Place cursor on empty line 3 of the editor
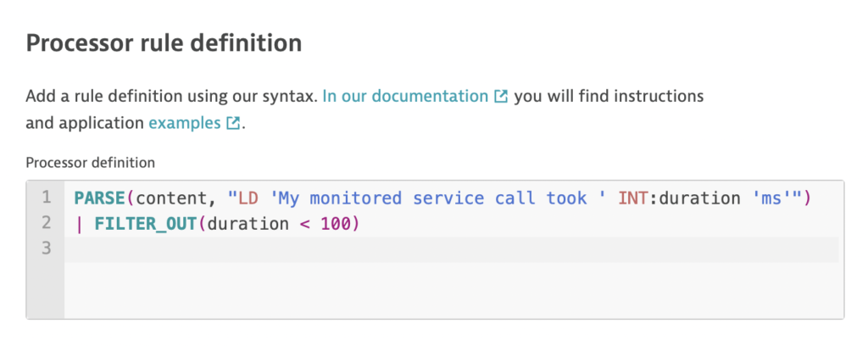Viewport: 868px width, 346px height. 451,249
